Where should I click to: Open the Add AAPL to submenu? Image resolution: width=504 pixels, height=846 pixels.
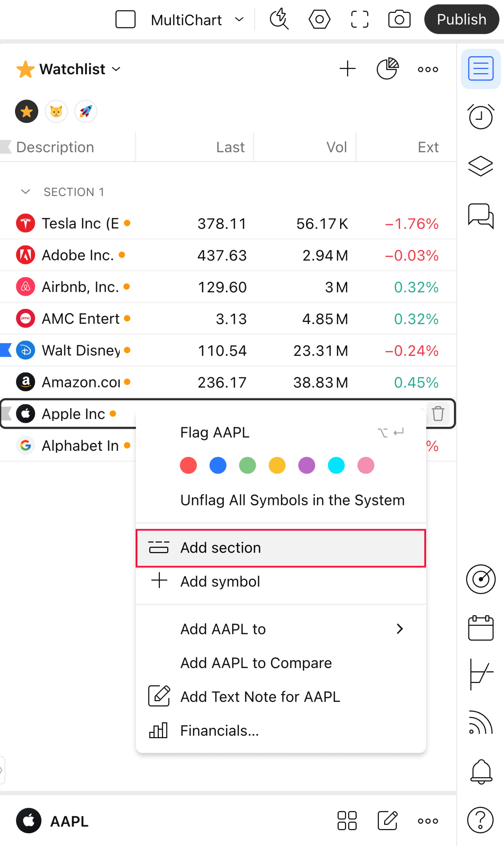[281, 629]
